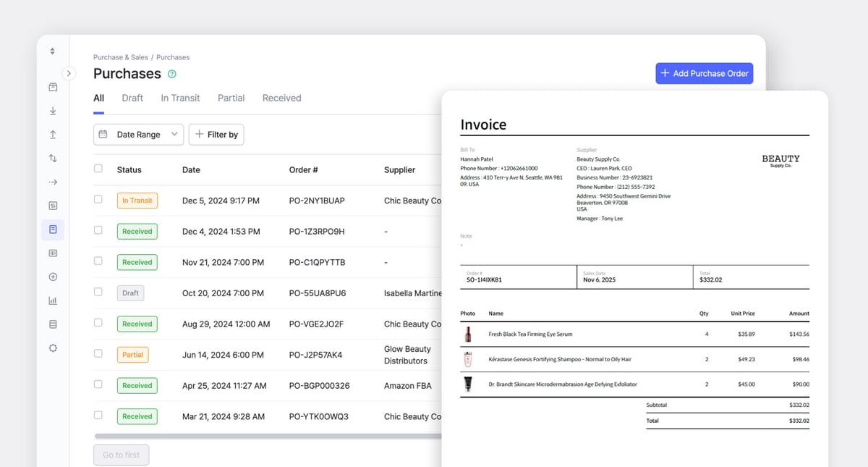The width and height of the screenshot is (868, 467).
Task: Open the bar chart analytics icon in sidebar
Action: point(52,300)
